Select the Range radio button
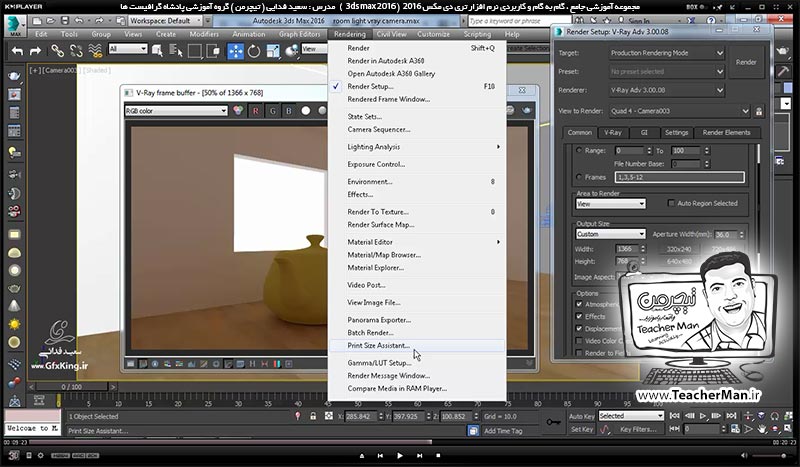This screenshot has width=800, height=467. (x=579, y=151)
